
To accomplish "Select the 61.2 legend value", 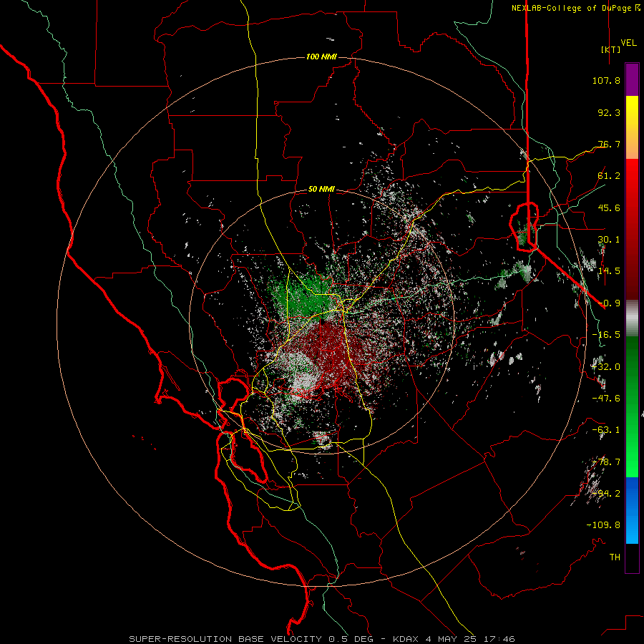I will [609, 176].
